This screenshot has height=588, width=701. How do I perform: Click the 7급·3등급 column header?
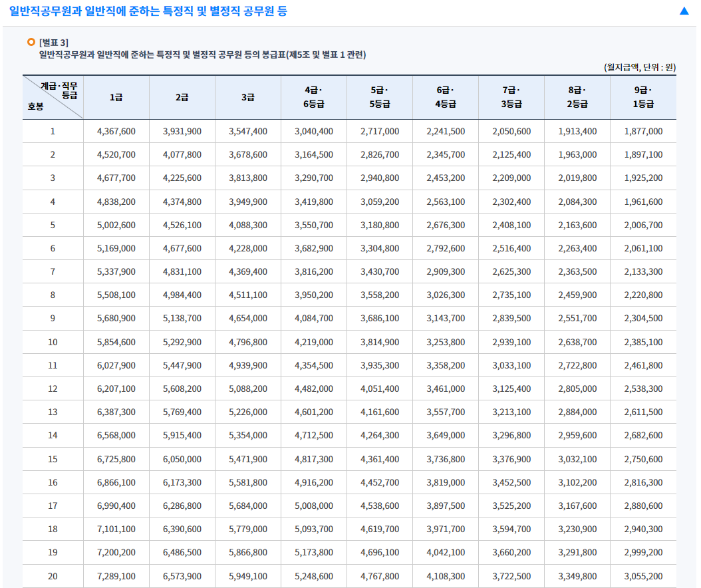pos(511,97)
